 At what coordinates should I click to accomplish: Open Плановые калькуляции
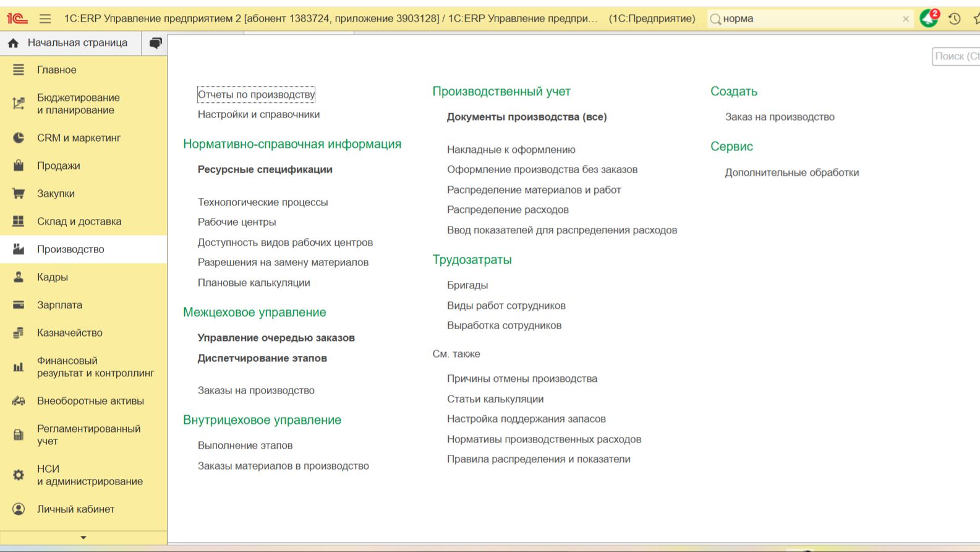point(254,283)
